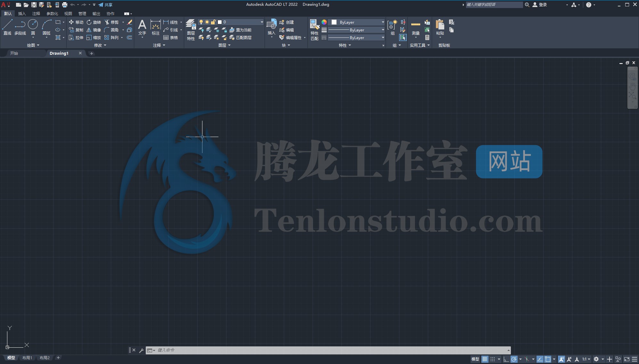Click Edit Attributes (编辑属性) button
This screenshot has width=639, height=364.
[291, 37]
